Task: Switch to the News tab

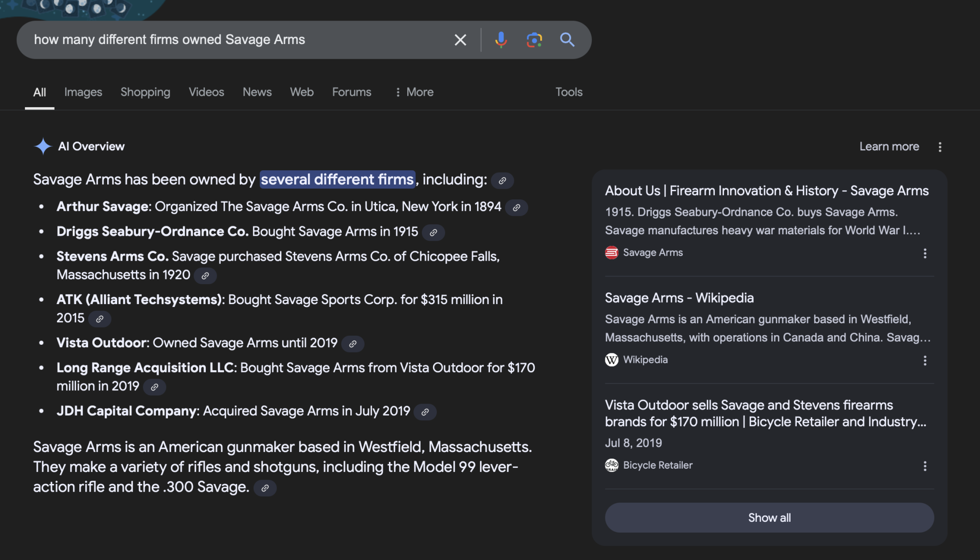Action: 257,92
